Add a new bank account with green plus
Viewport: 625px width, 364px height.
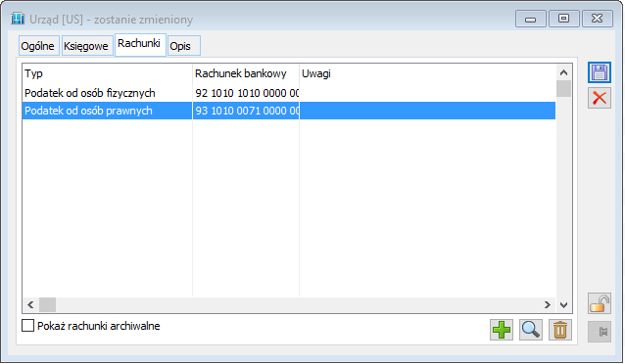click(x=502, y=330)
